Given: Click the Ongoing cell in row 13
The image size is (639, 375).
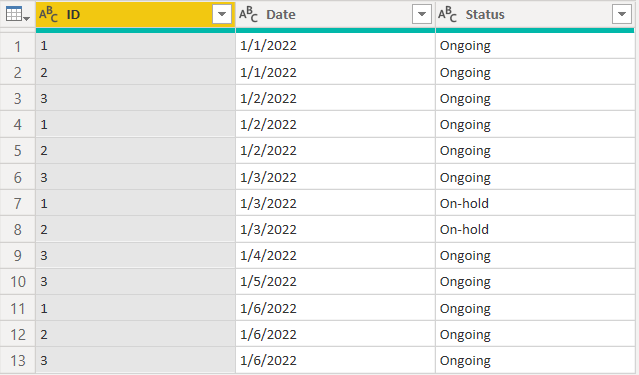Looking at the screenshot, I should (x=535, y=361).
